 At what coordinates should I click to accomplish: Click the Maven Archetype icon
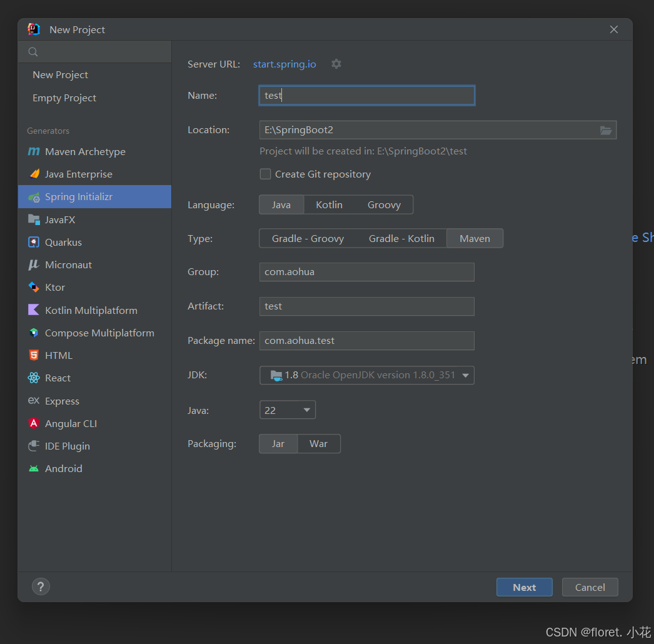coord(34,151)
